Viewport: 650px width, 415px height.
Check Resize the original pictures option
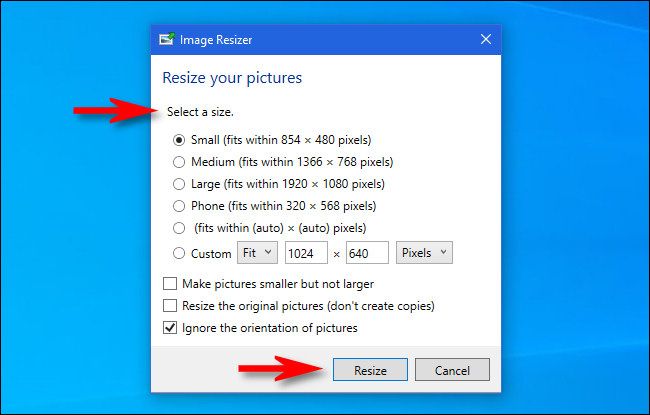(169, 306)
